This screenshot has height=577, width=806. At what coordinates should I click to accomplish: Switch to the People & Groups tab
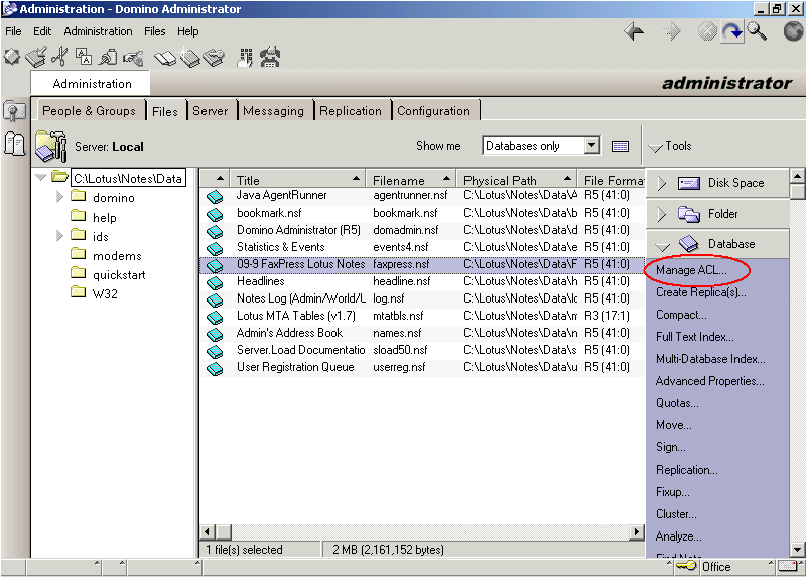coord(89,111)
